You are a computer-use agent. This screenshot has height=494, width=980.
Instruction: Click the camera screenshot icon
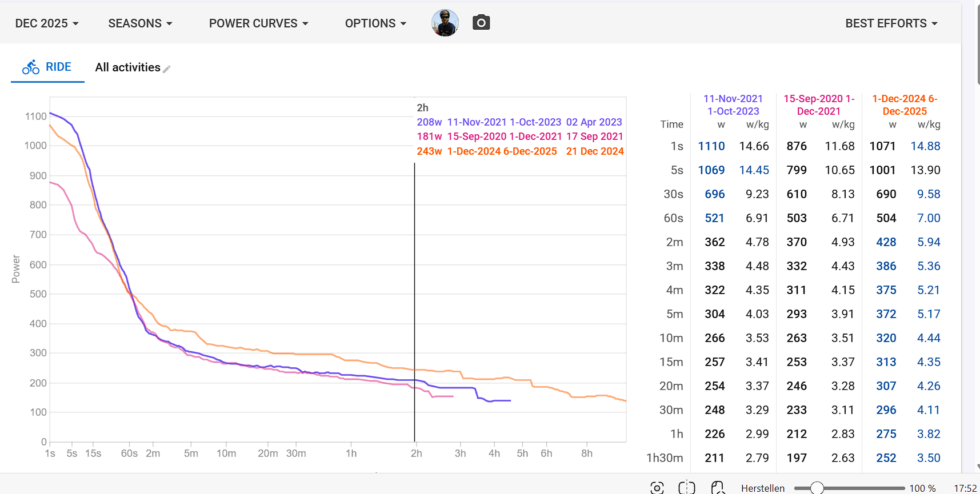pyautogui.click(x=481, y=23)
